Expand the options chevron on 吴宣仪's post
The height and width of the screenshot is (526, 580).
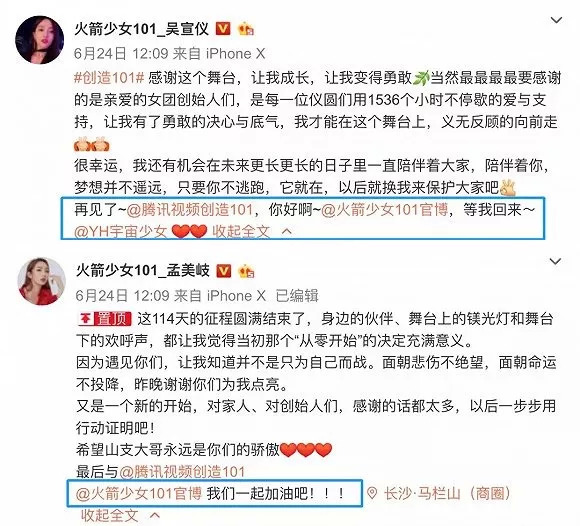point(556,20)
